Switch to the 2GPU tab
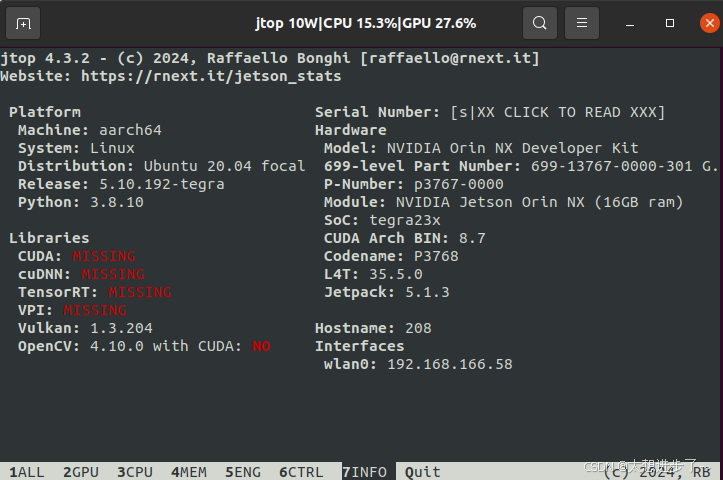This screenshot has width=723, height=480. coord(81,472)
